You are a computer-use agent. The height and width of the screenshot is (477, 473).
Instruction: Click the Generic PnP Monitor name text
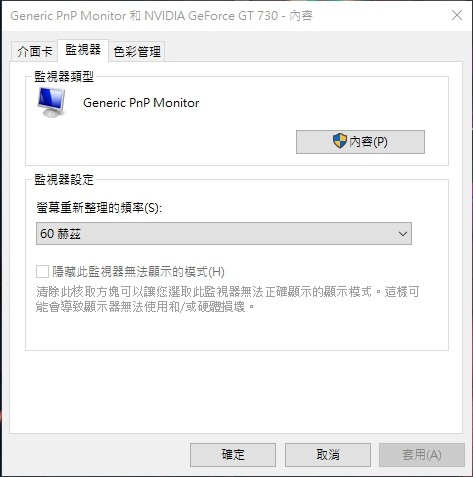click(141, 103)
